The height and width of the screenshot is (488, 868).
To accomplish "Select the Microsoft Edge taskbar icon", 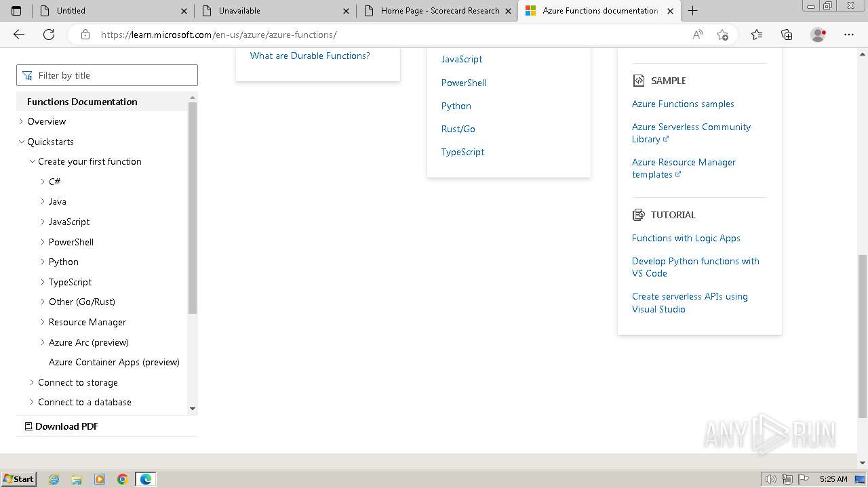I will click(x=146, y=479).
